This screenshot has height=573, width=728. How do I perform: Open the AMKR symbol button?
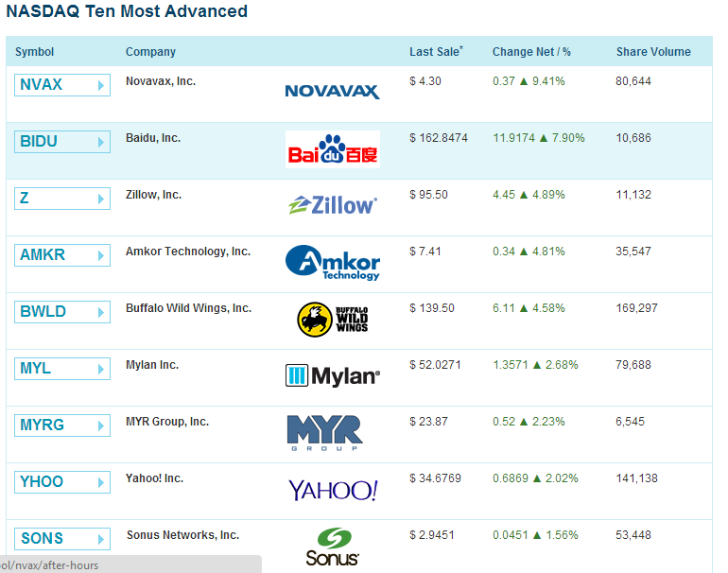pyautogui.click(x=62, y=255)
